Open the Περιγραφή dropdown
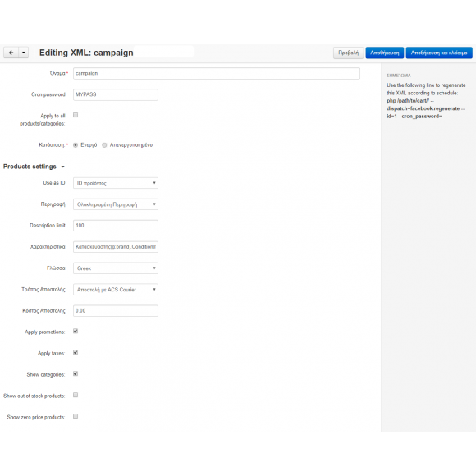Viewport: 476px width, 476px height. click(x=116, y=204)
